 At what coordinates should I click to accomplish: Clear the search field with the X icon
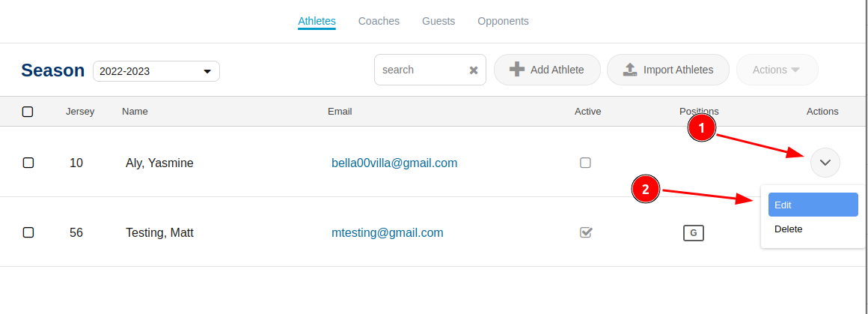pos(474,70)
